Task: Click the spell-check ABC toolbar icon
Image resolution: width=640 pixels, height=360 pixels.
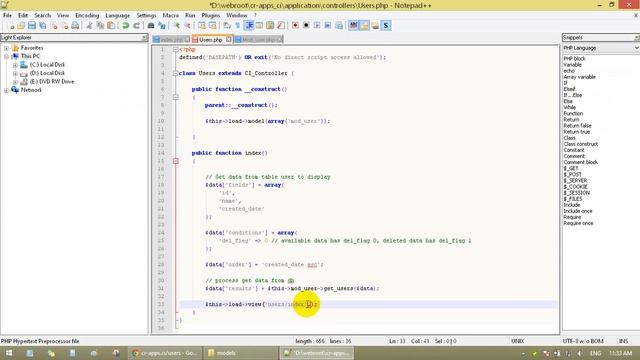Action: pos(353,26)
